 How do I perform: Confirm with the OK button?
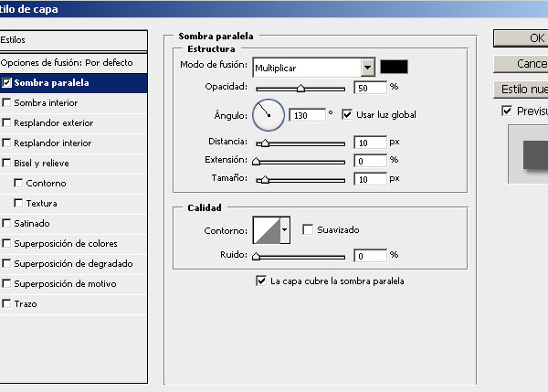click(x=521, y=38)
